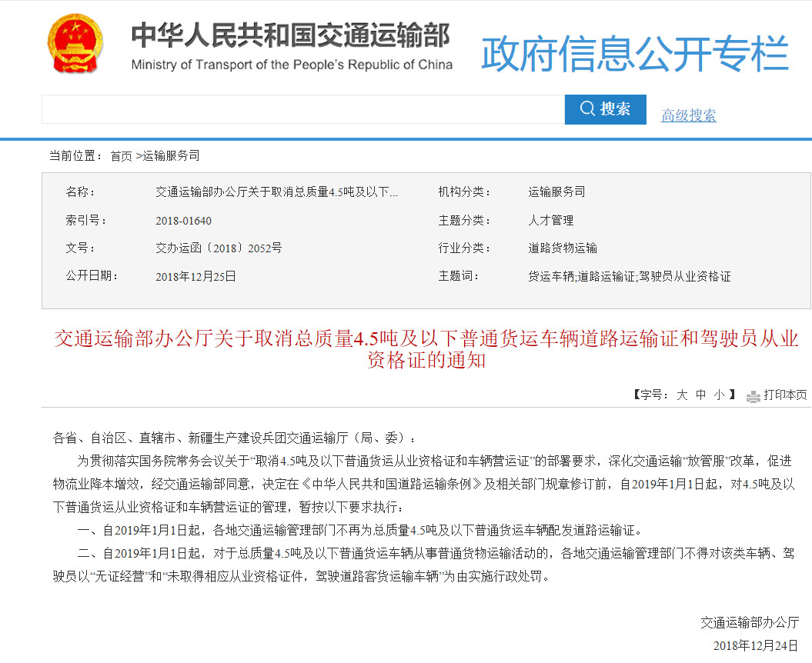Set font size to 大
This screenshot has width=812, height=663.
682,395
